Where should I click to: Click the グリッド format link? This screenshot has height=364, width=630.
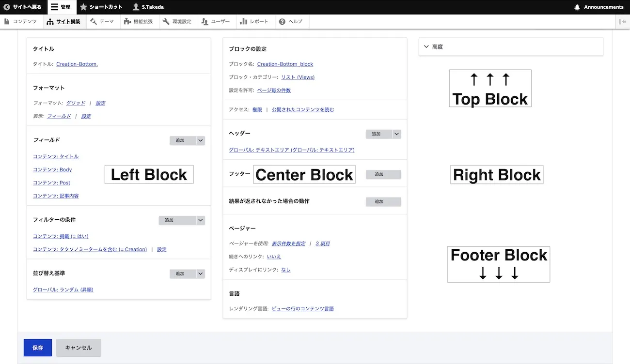click(x=76, y=103)
